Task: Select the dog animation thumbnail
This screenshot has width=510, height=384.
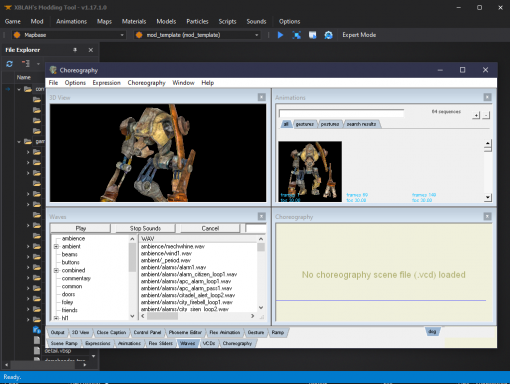Action: 310,171
